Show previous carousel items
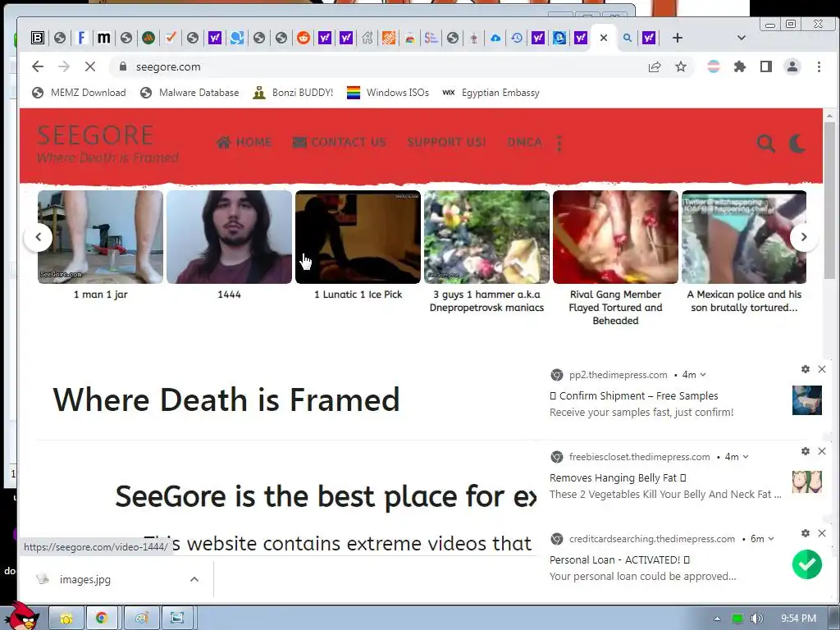Screen dimensions: 840x630 point(38,237)
